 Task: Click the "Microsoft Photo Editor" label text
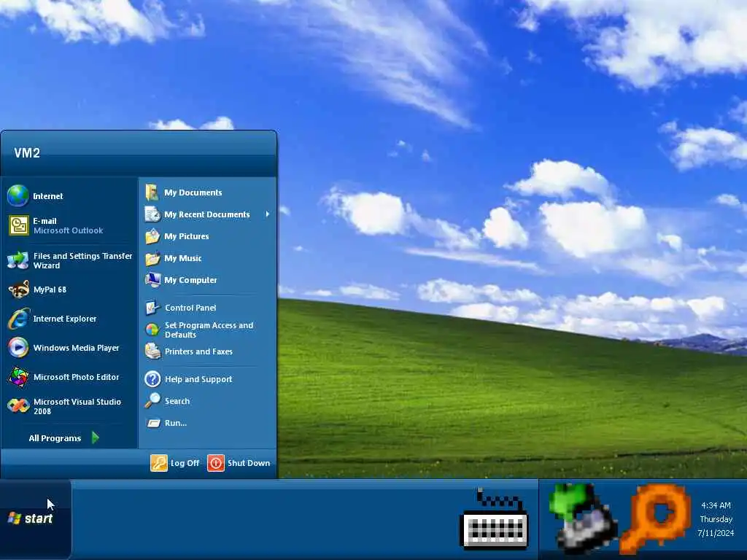coord(76,377)
